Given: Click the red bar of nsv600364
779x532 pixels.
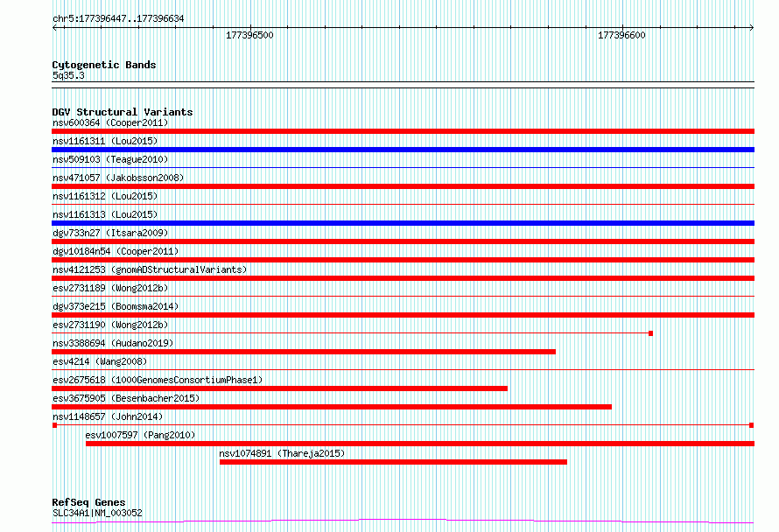Looking at the screenshot, I should point(403,131).
